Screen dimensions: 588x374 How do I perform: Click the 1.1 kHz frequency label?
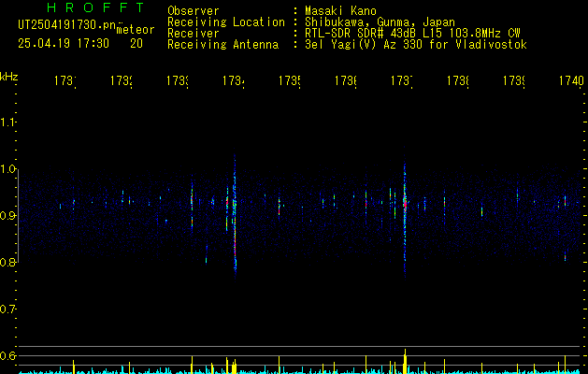coord(7,122)
